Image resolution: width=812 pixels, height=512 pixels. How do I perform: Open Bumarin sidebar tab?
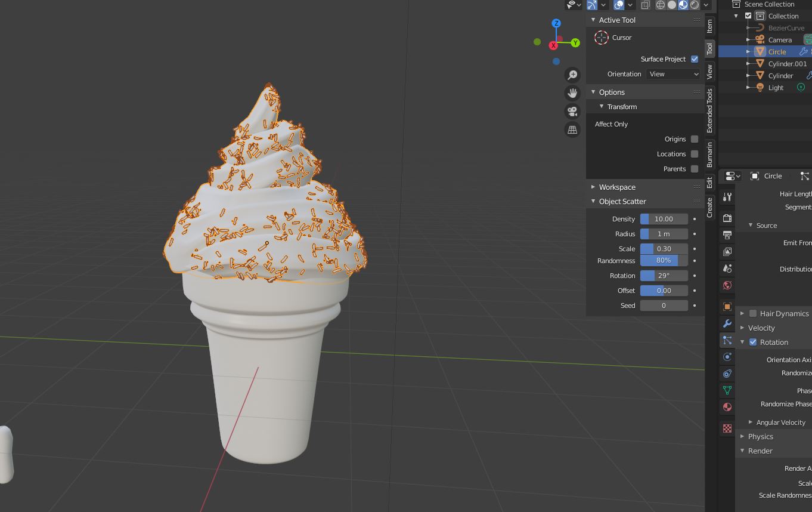pos(709,155)
